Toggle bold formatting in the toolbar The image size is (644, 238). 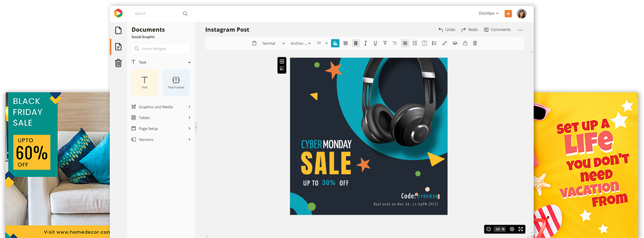356,44
